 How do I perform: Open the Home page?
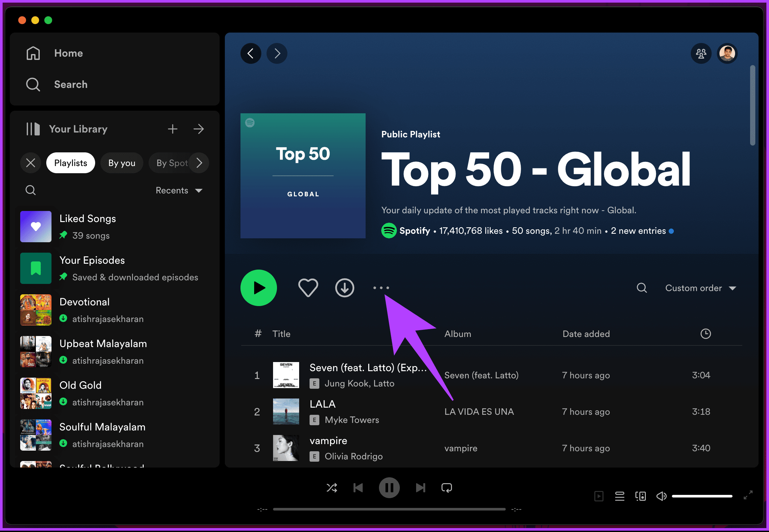[x=55, y=53]
